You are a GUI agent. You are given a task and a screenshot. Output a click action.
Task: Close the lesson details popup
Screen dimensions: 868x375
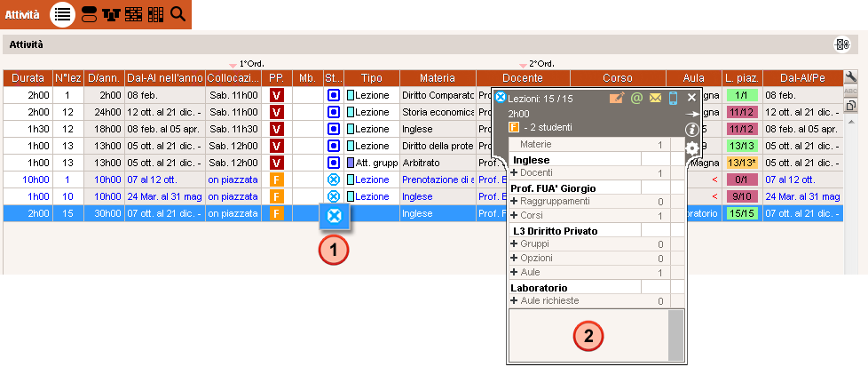coord(691,98)
